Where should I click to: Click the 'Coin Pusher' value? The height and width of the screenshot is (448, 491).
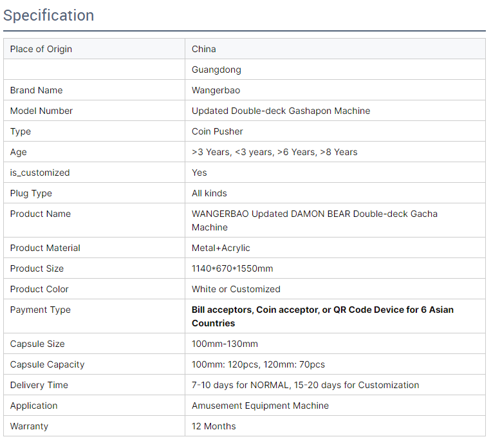point(217,131)
